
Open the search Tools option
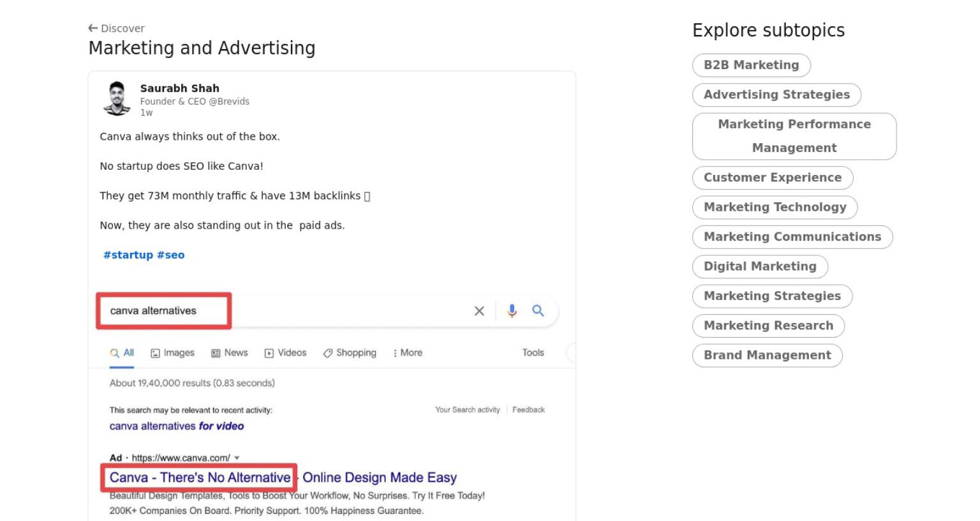(x=533, y=352)
